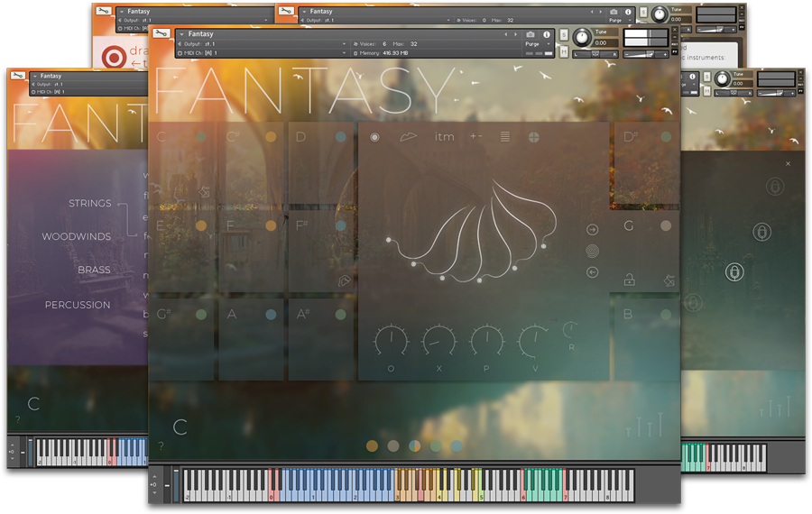Viewport: 812px width, 514px height.
Task: Click the right arrow circle icon
Action: (x=593, y=230)
